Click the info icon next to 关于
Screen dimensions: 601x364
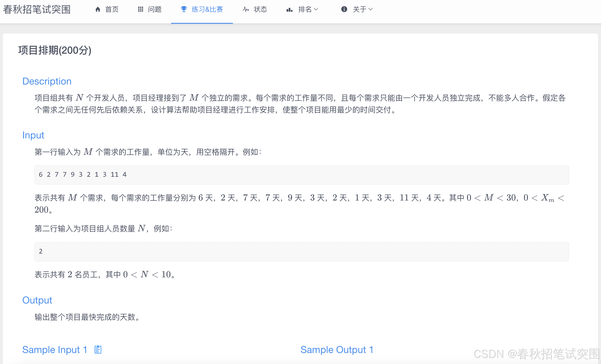pos(344,9)
